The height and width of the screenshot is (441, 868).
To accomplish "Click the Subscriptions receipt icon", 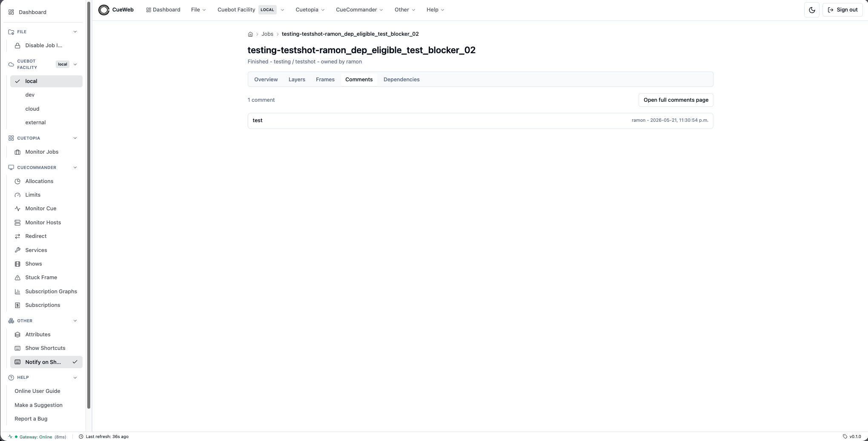I will (x=17, y=305).
